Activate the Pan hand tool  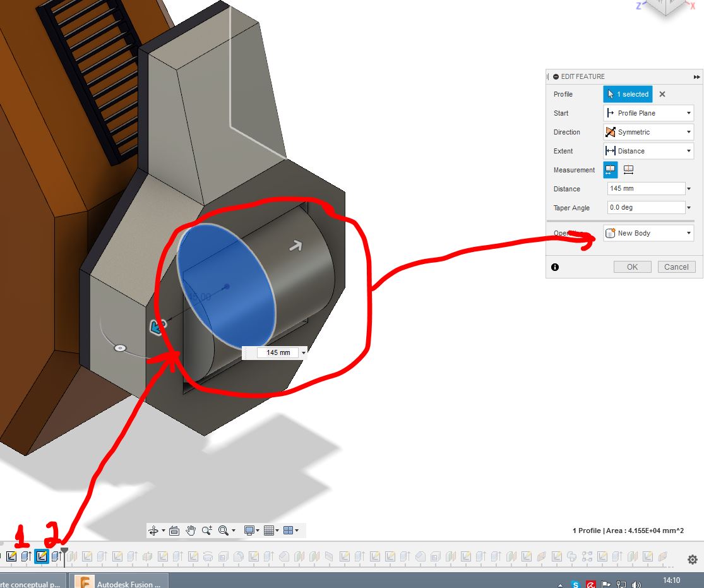click(191, 531)
